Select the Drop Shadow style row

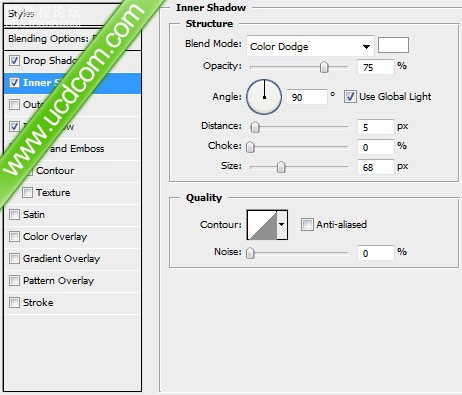coord(73,61)
